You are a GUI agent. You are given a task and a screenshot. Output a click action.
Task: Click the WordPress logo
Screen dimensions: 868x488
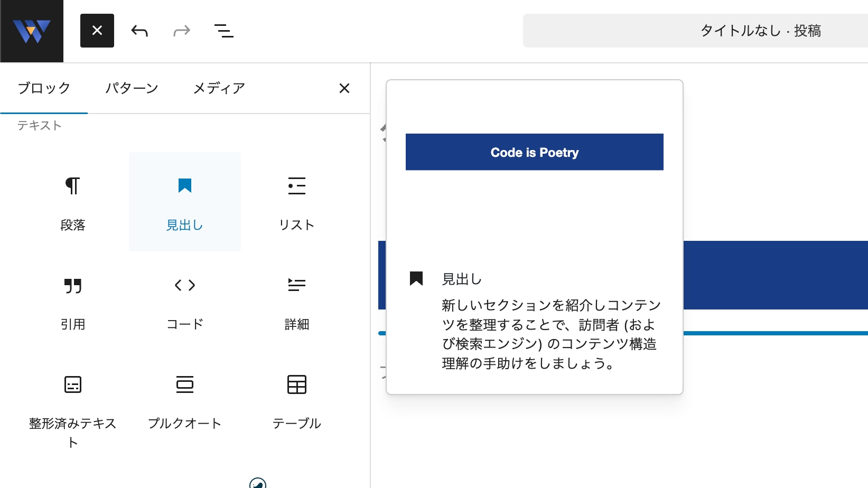[32, 30]
